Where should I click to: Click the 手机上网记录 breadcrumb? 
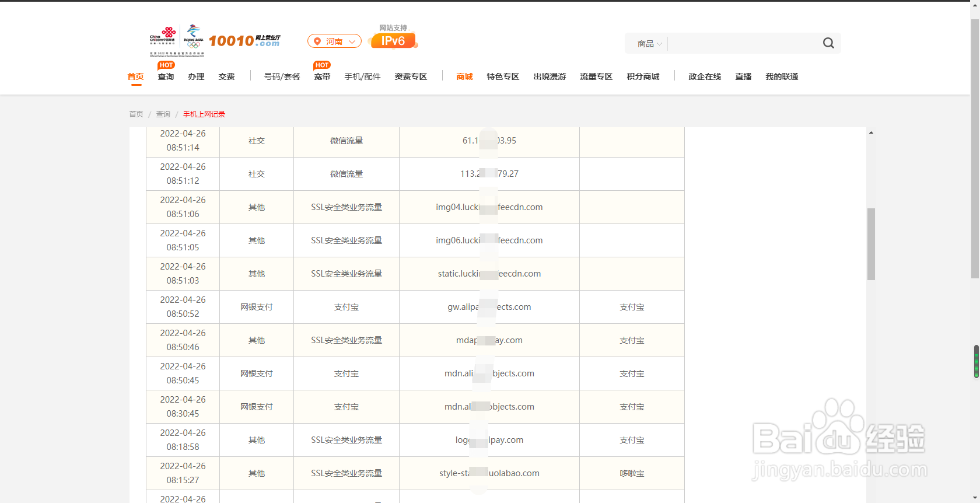tap(204, 114)
